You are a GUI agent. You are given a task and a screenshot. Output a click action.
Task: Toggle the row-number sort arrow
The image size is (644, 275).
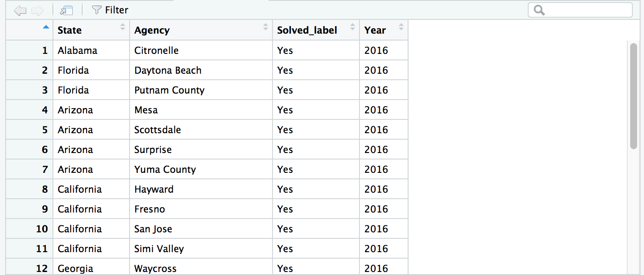click(x=46, y=27)
